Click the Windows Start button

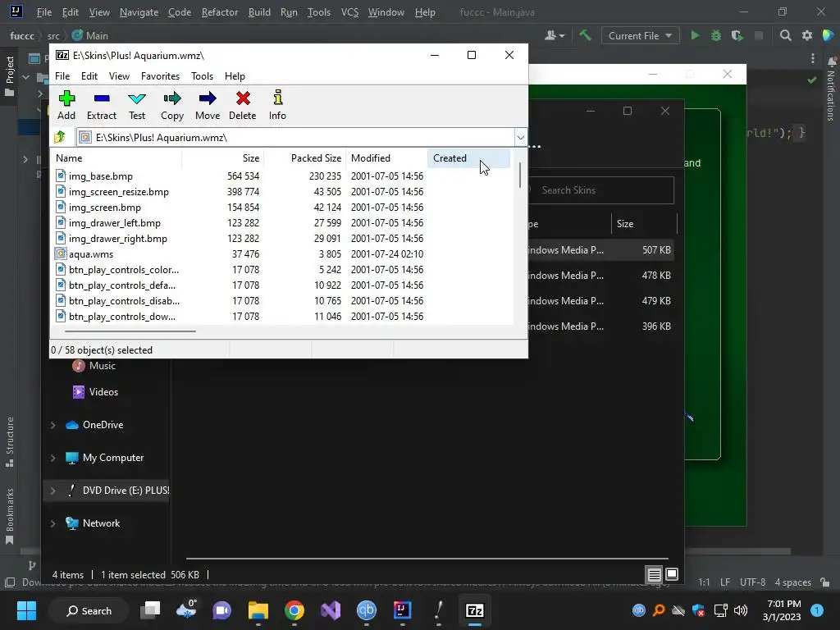coord(26,610)
